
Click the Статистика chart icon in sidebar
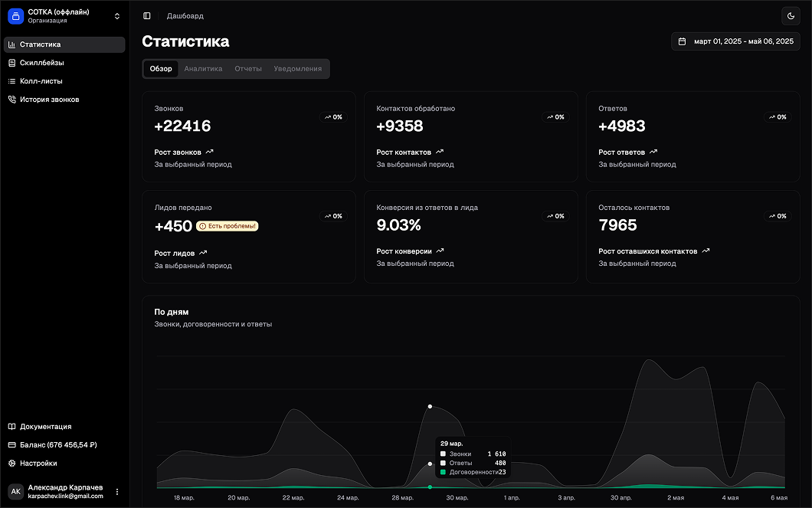11,44
